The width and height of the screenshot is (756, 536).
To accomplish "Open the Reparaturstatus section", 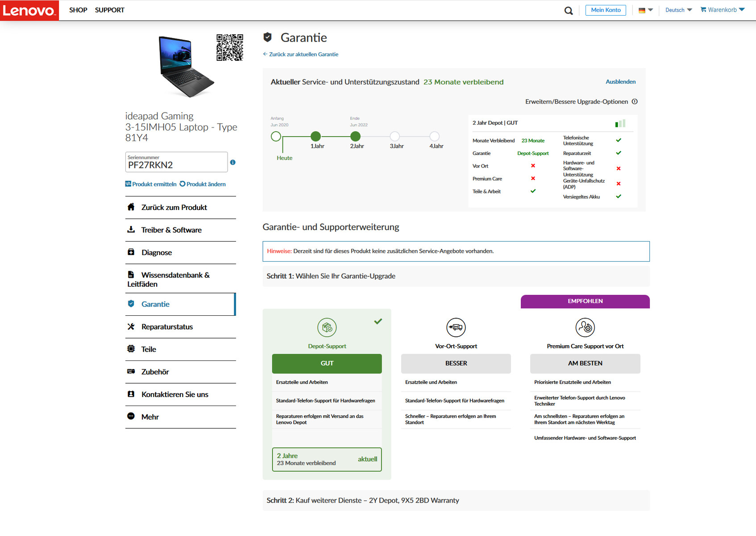I will tap(181, 327).
